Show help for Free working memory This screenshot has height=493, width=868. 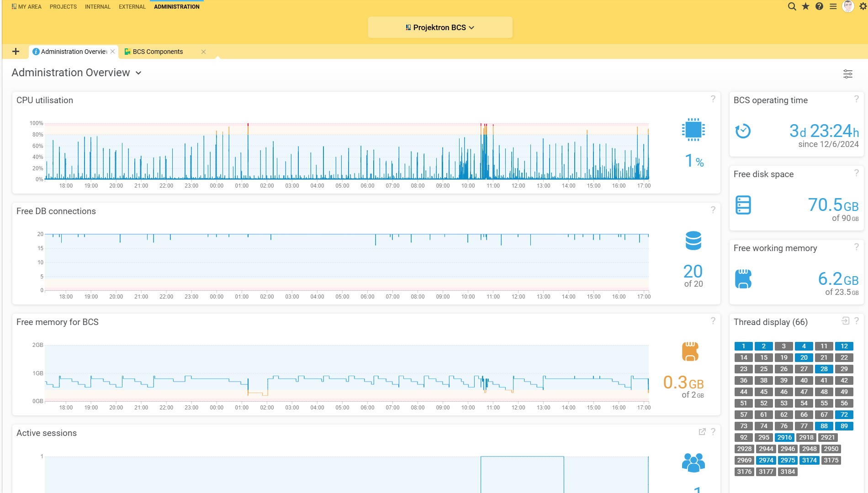point(857,247)
